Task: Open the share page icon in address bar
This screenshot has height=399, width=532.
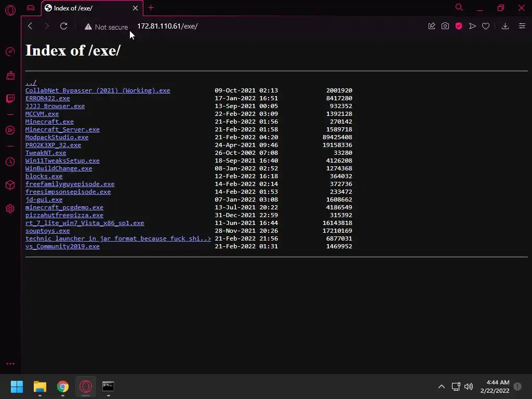Action: pos(432,26)
